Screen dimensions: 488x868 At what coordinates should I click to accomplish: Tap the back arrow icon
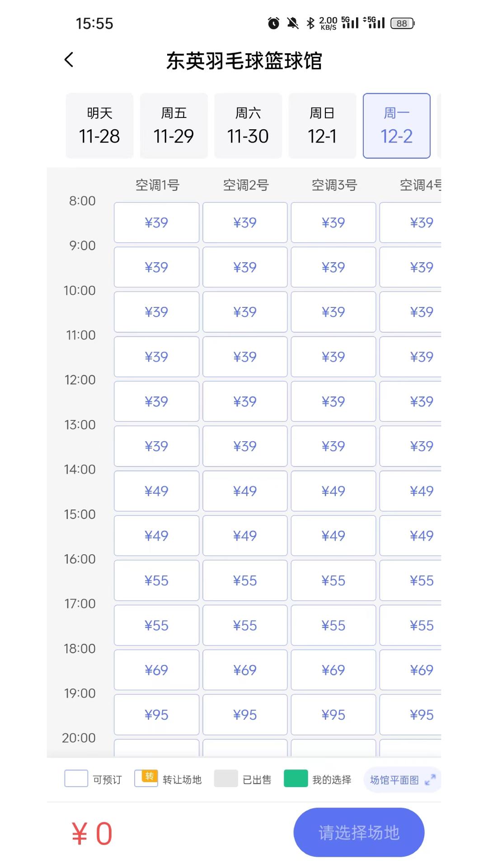tap(69, 60)
